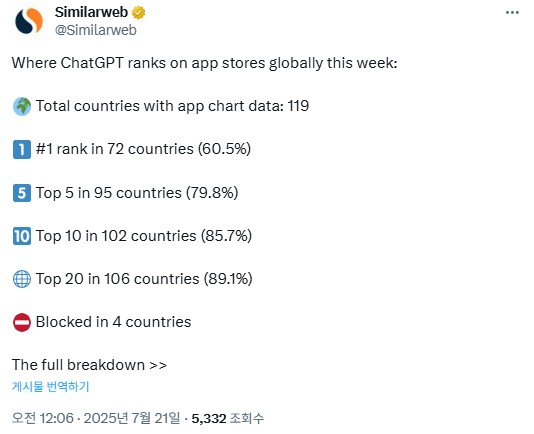Click the globe Earth emoji icon
The width and height of the screenshot is (534, 434).
pyautogui.click(x=22, y=106)
